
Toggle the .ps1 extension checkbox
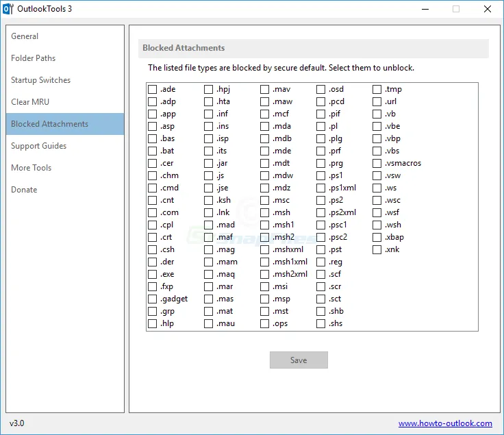pos(320,175)
